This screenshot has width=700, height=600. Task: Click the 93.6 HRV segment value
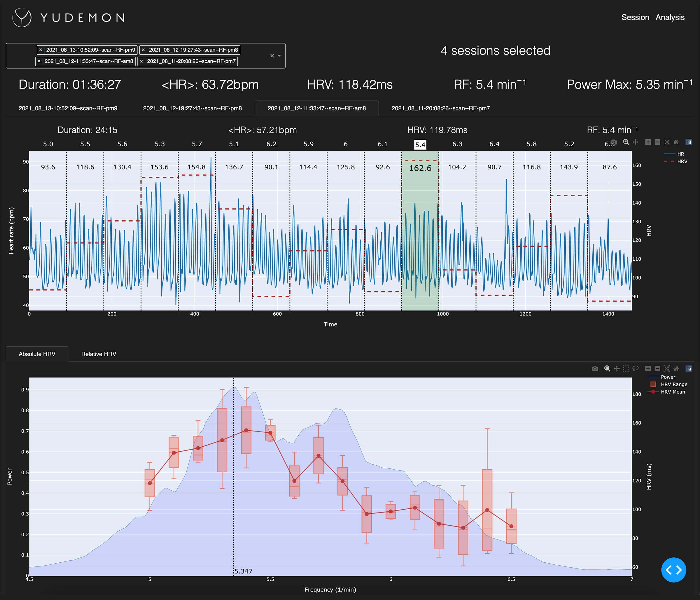(48, 167)
